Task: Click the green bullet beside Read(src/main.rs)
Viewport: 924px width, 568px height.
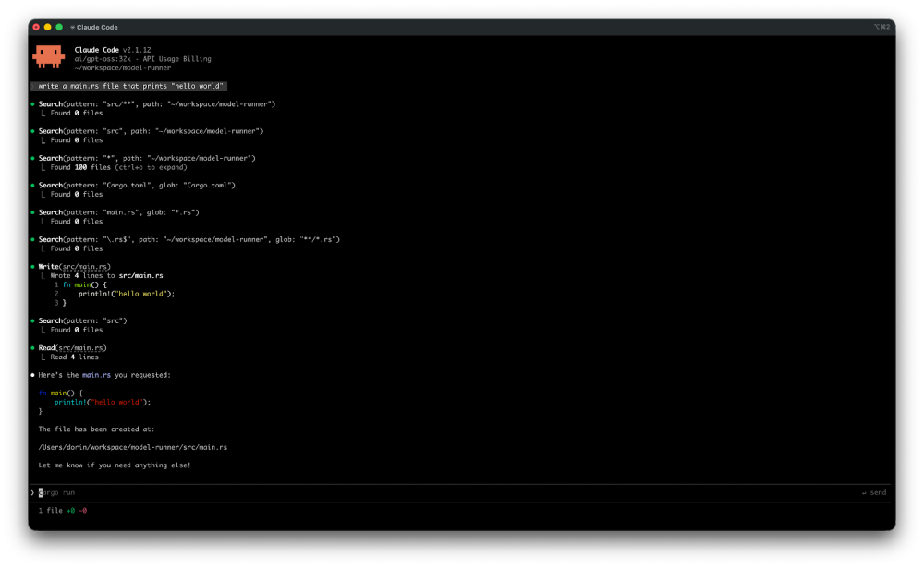Action: (x=32, y=348)
